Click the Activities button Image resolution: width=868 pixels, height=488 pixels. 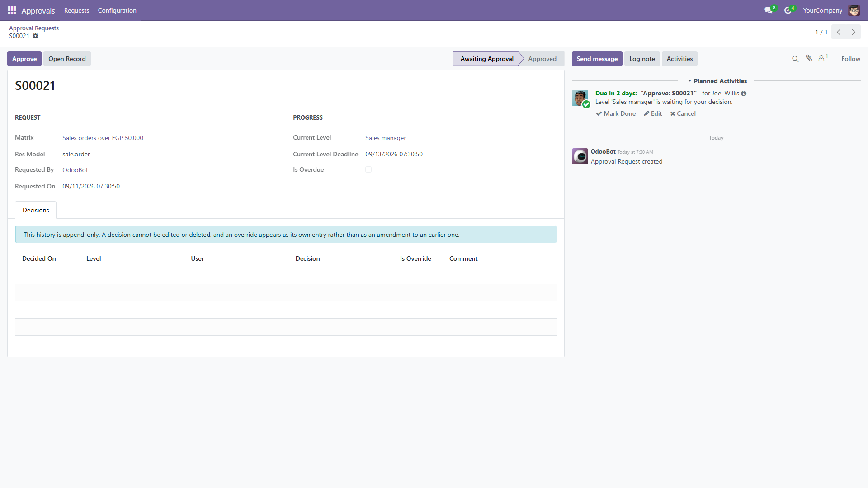point(679,59)
